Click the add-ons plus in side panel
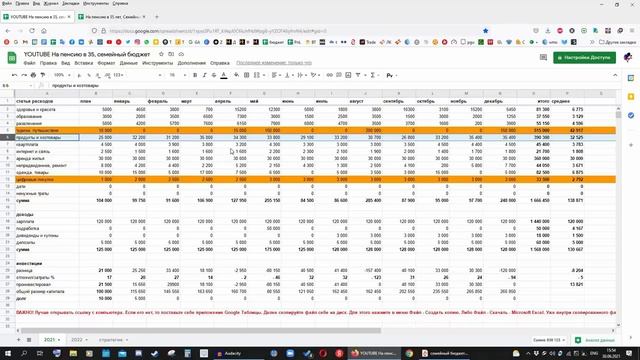 click(631, 145)
